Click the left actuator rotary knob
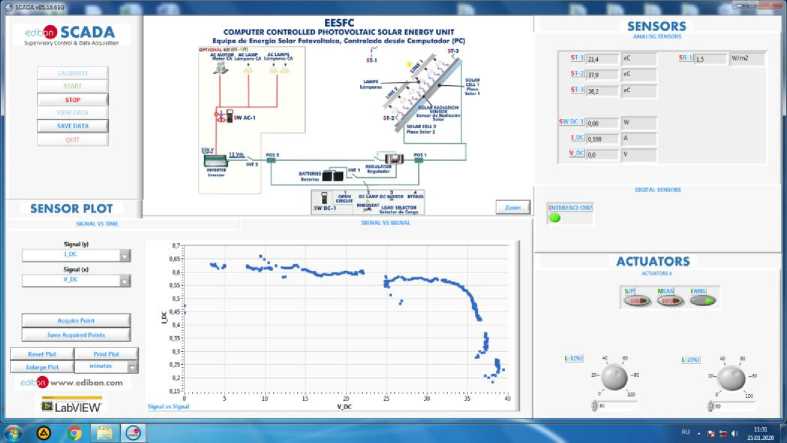The image size is (787, 443). (x=613, y=377)
